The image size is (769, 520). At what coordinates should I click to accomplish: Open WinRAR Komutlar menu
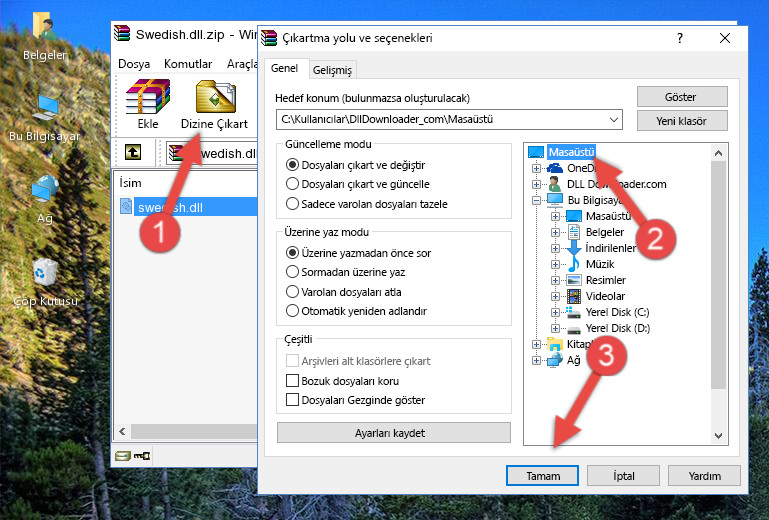(188, 64)
